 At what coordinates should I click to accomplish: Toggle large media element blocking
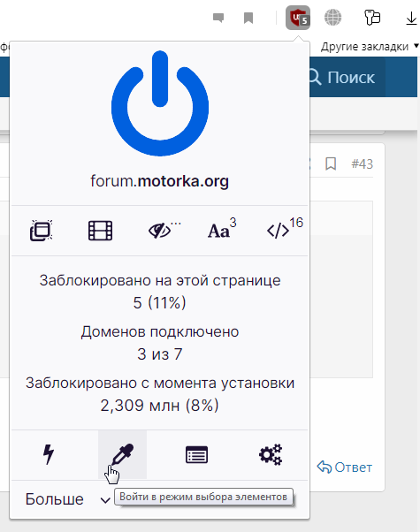(100, 231)
